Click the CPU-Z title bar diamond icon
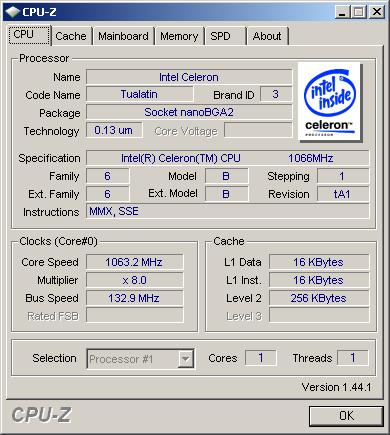 click(12, 12)
